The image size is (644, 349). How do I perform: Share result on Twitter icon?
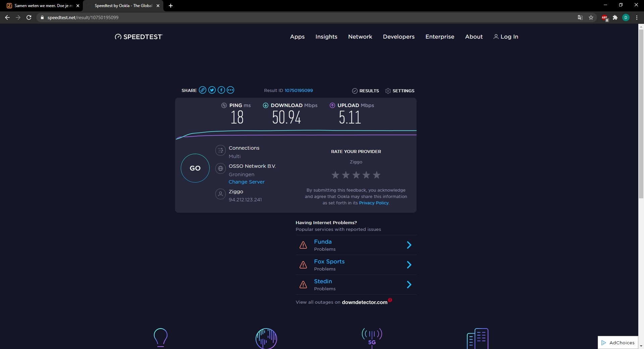point(212,90)
